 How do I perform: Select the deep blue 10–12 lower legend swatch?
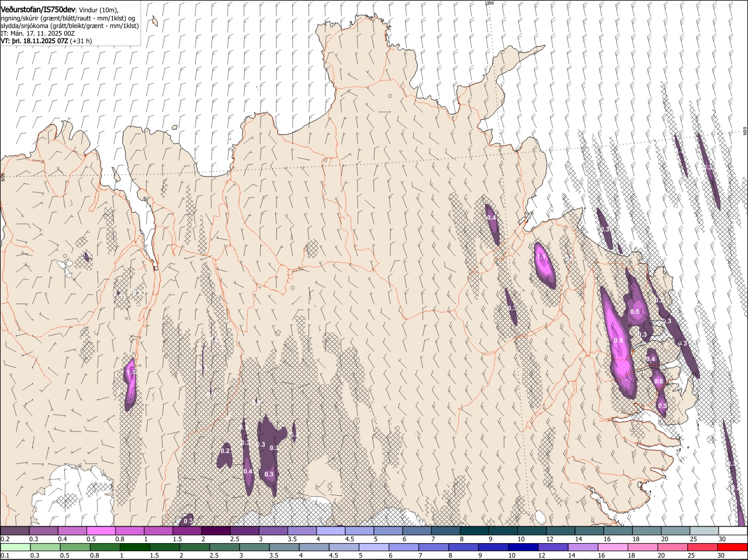523,547
